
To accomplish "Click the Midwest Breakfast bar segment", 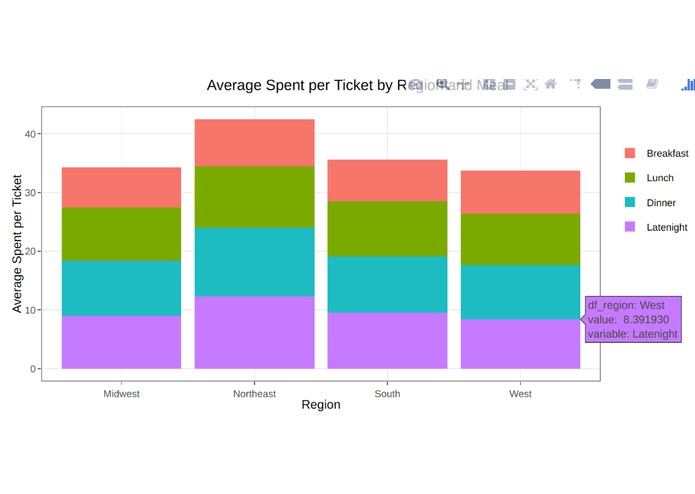I will 121,187.
